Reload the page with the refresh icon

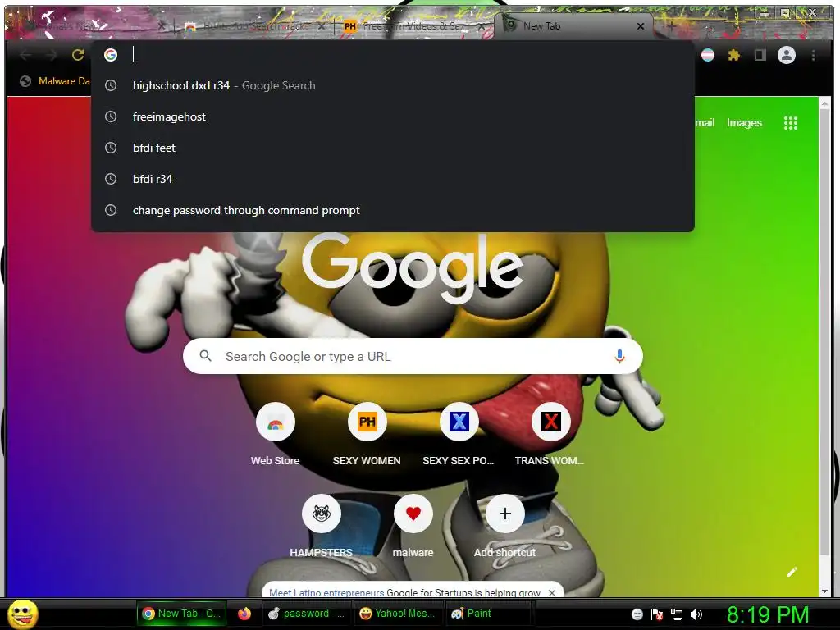coord(78,55)
